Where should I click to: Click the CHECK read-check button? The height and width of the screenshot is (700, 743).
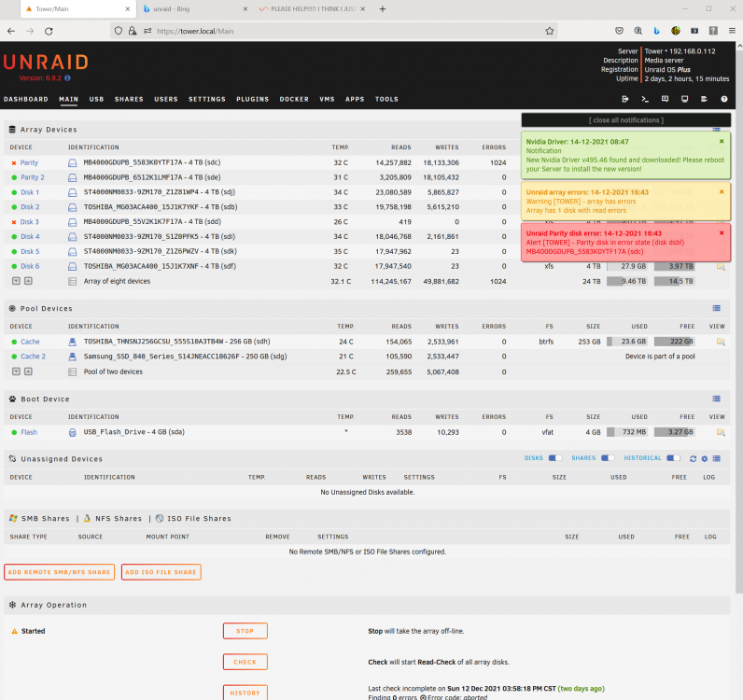tap(245, 662)
